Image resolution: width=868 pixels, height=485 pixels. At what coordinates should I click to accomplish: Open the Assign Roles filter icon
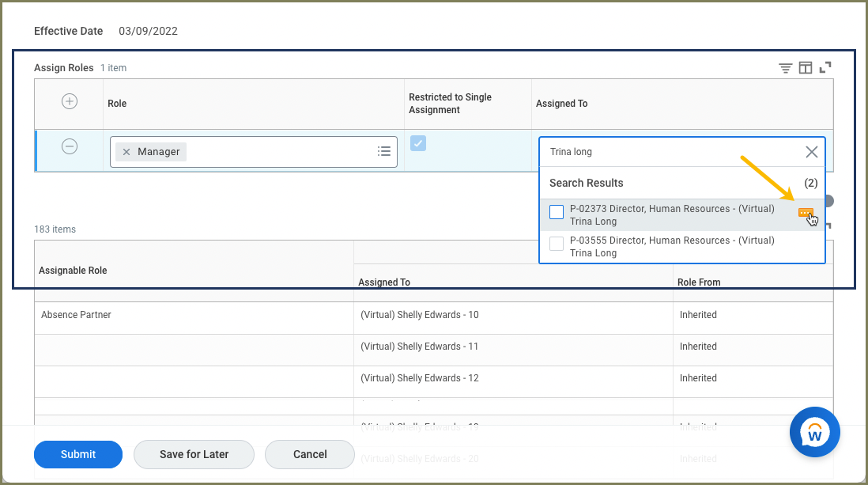(x=785, y=68)
